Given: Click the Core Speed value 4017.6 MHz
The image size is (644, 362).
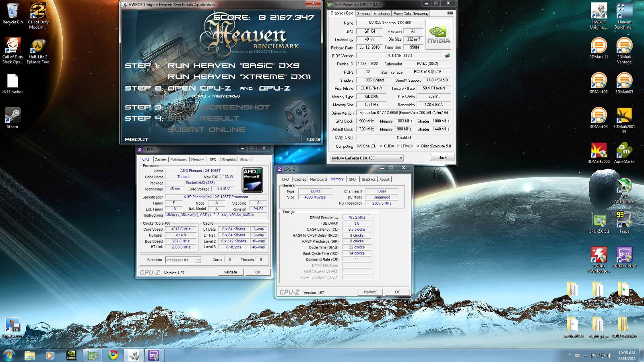Looking at the screenshot, I should (181, 229).
